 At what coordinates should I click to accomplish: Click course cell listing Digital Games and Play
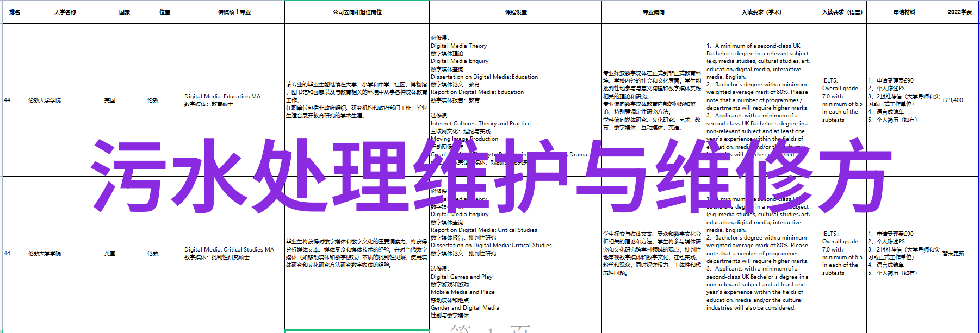click(x=516, y=253)
